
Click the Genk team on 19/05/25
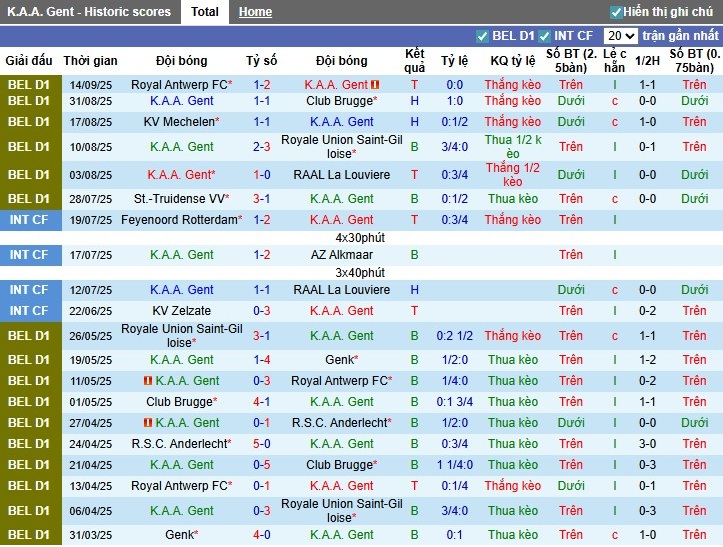pyautogui.click(x=339, y=360)
